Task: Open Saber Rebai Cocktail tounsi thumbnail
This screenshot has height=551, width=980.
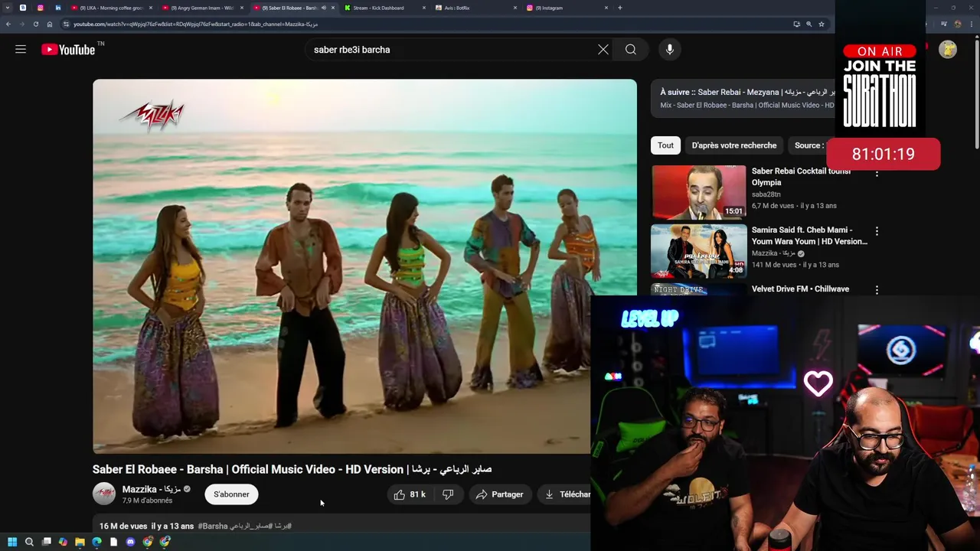Action: coord(698,191)
